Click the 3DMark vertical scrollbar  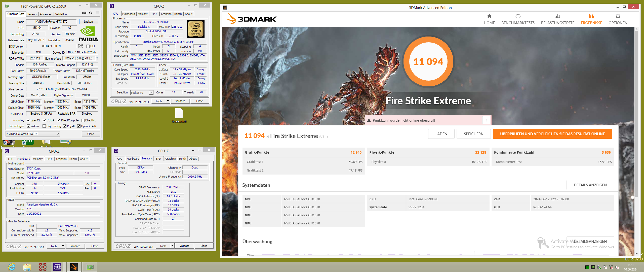636,113
